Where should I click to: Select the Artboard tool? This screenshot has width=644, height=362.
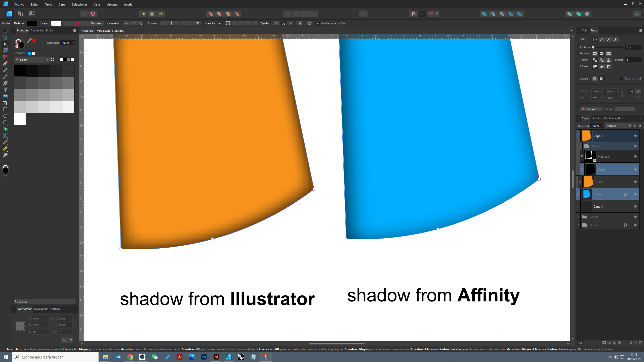coord(5,37)
